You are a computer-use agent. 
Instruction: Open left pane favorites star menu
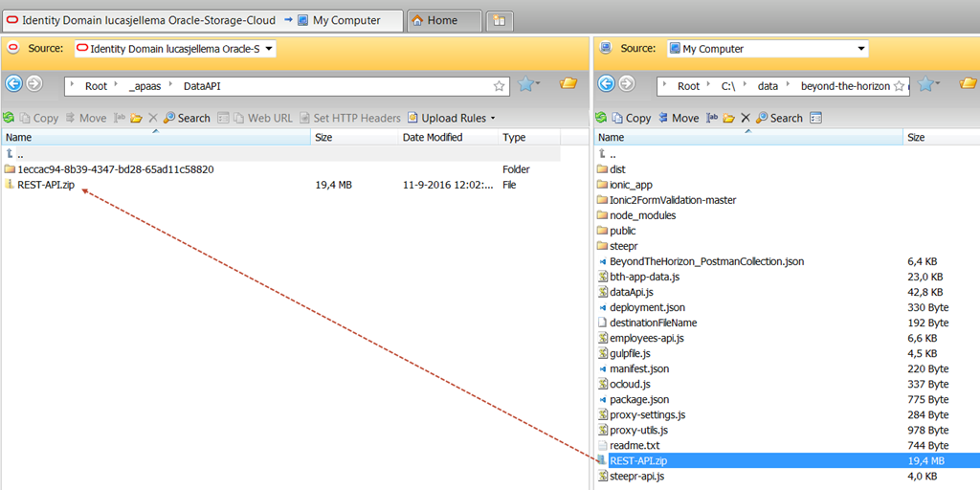(x=528, y=84)
